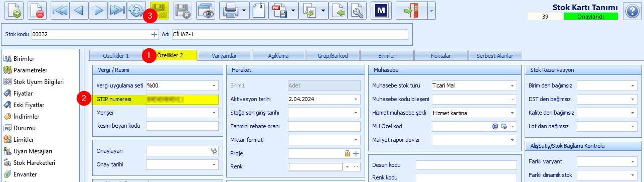Jump to the first record
The width and height of the screenshot is (644, 182).
tap(60, 11)
